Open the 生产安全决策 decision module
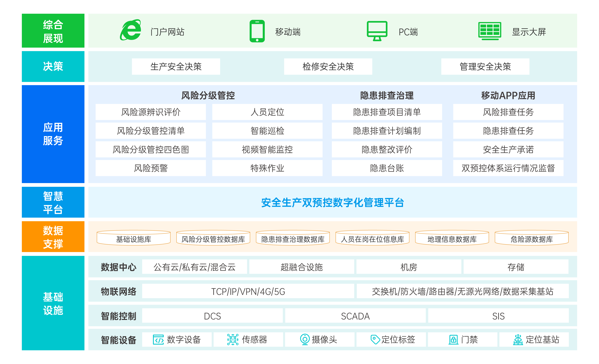The image size is (599, 364). pyautogui.click(x=176, y=67)
